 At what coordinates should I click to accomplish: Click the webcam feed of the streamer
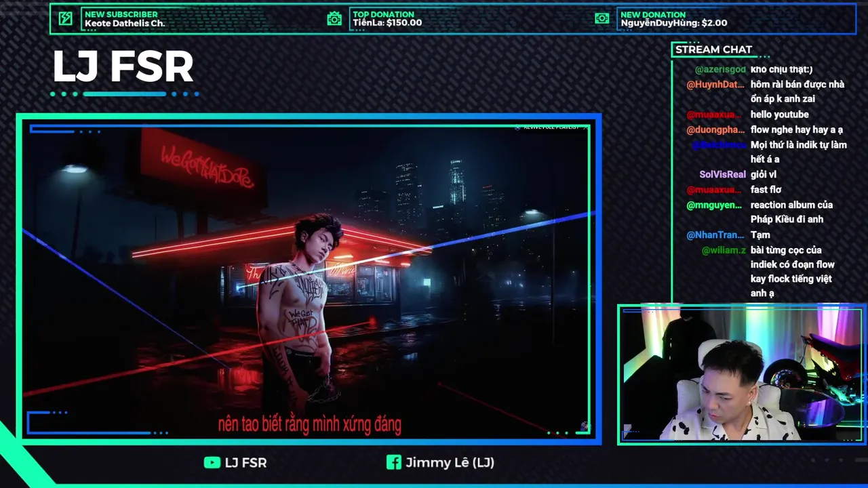pyautogui.click(x=741, y=375)
